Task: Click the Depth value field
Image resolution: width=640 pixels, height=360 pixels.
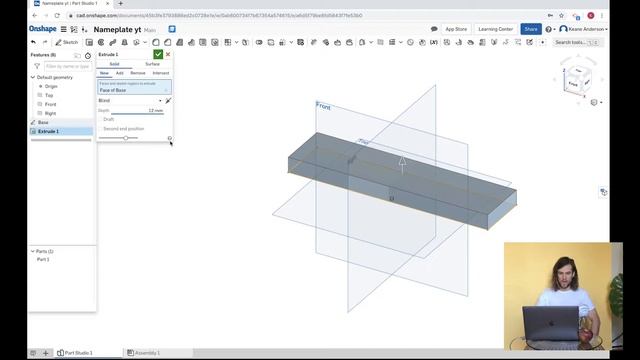Action: (137, 111)
